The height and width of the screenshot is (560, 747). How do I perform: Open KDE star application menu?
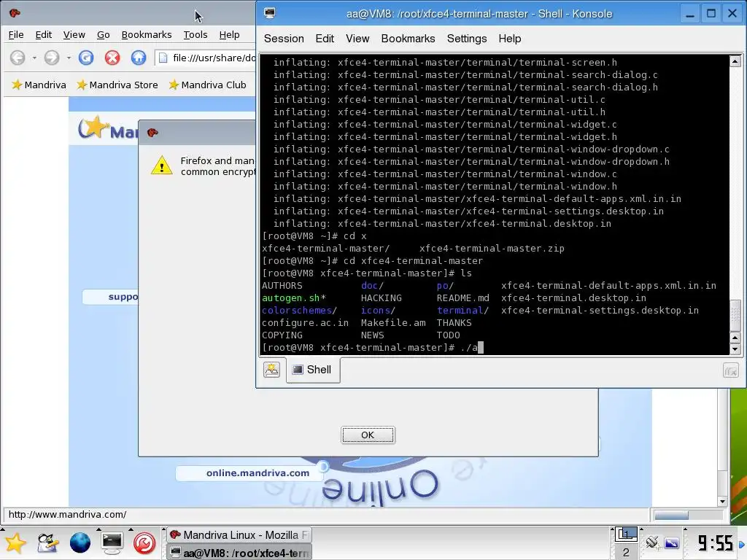coord(15,543)
